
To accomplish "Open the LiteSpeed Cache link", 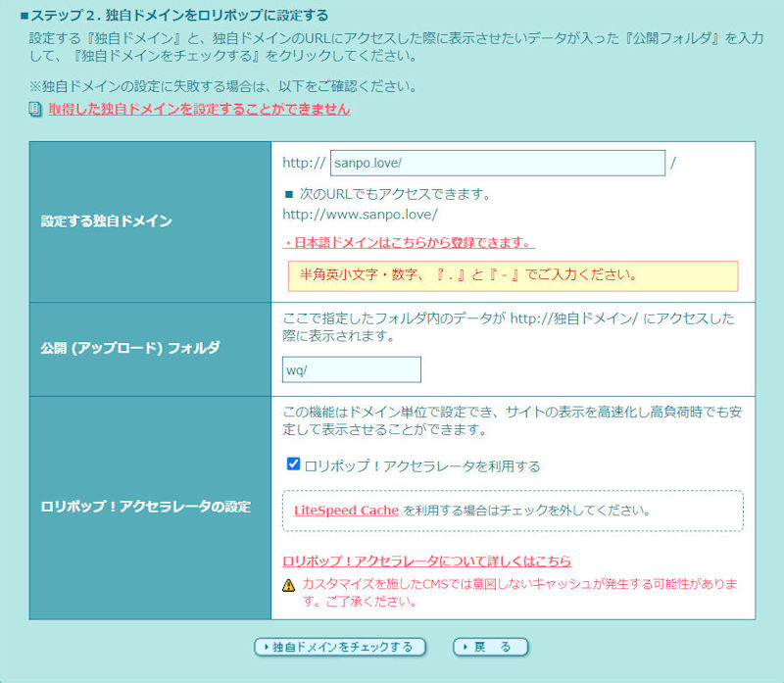I will 346,511.
